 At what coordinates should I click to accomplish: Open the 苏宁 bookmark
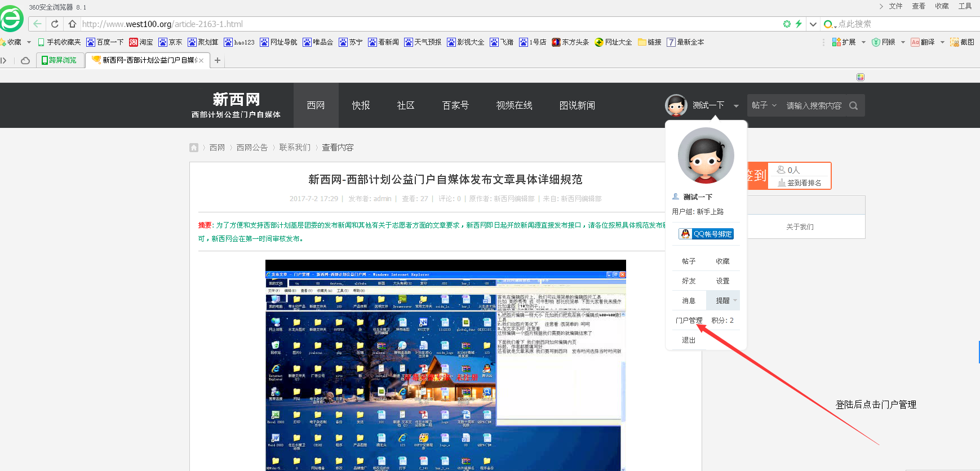pos(351,42)
